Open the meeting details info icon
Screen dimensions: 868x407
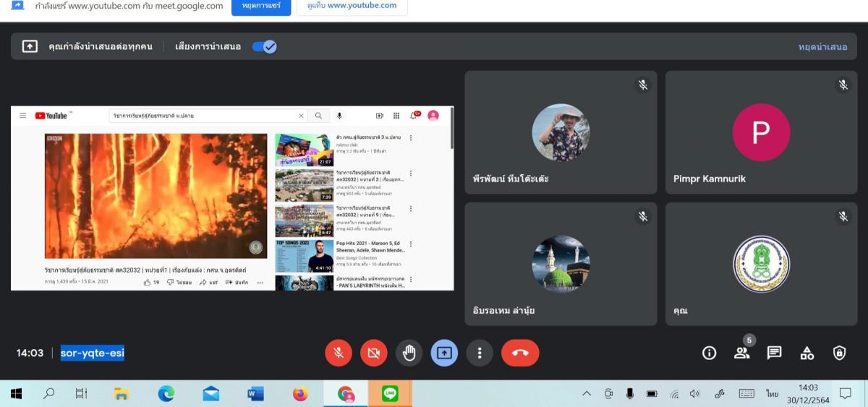(710, 353)
